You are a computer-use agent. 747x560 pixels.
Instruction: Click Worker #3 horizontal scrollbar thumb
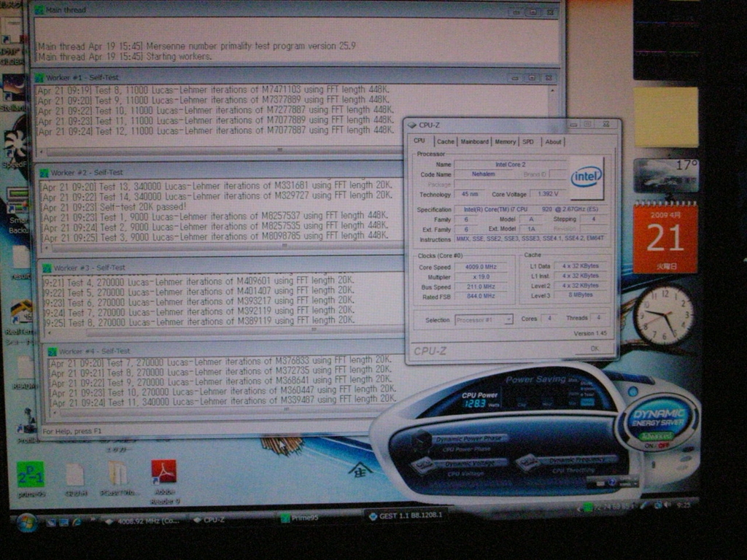[314, 330]
